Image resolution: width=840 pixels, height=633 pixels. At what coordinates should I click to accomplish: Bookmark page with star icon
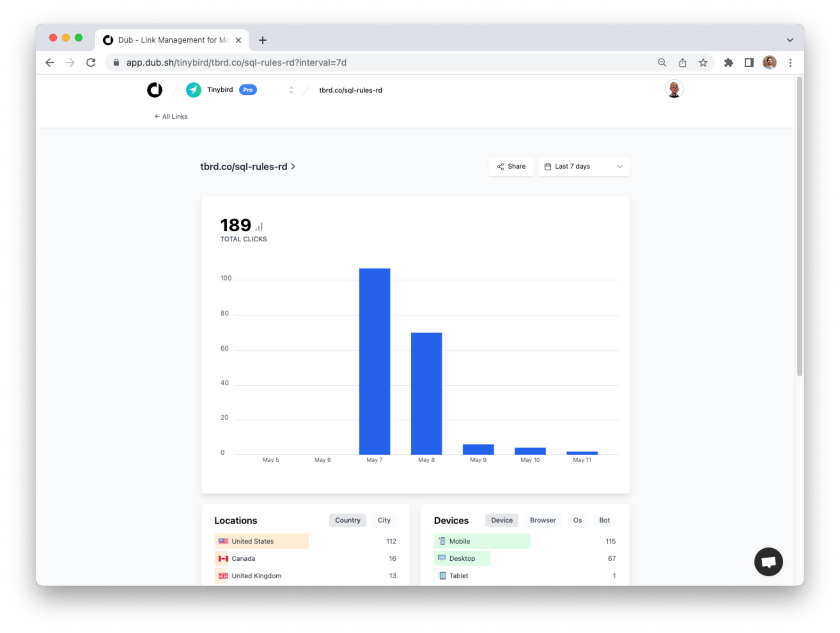tap(703, 63)
